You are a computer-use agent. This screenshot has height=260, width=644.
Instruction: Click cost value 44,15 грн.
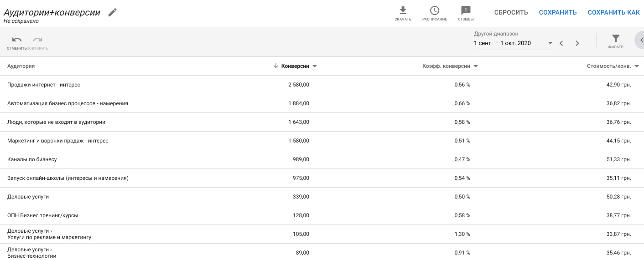point(619,141)
